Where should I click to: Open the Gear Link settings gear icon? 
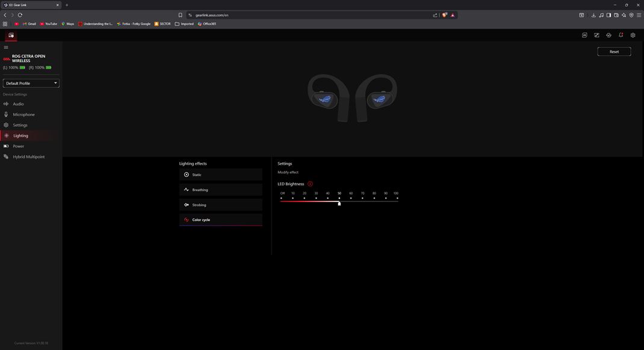point(633,35)
